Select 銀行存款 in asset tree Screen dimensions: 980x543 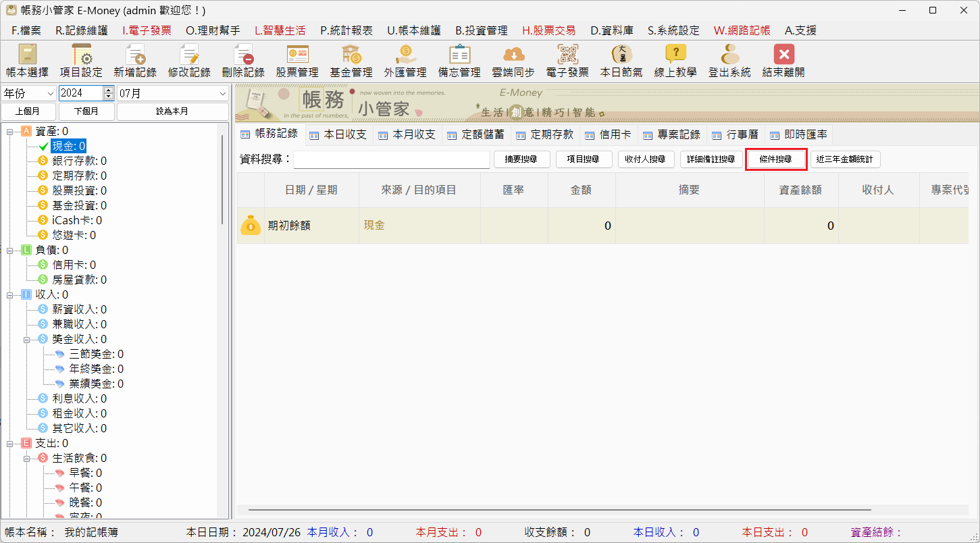[79, 161]
